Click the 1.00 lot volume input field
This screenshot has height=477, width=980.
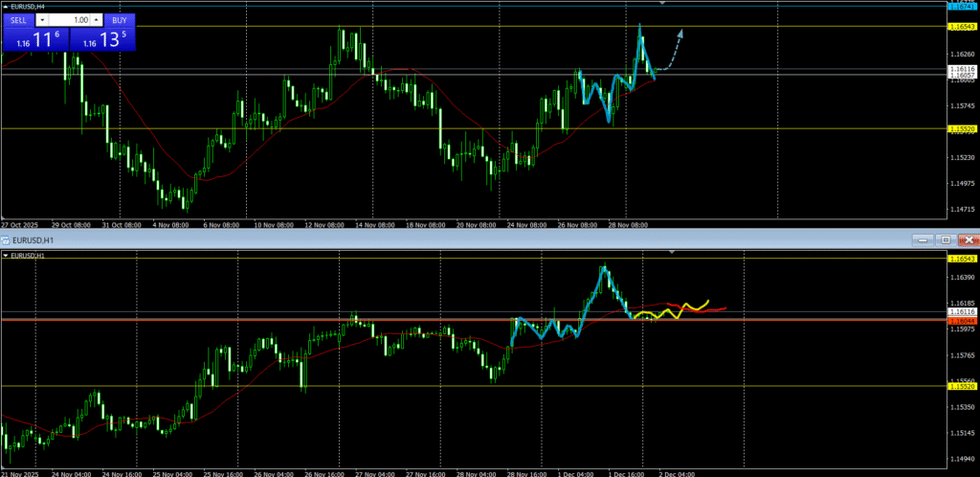(71, 19)
